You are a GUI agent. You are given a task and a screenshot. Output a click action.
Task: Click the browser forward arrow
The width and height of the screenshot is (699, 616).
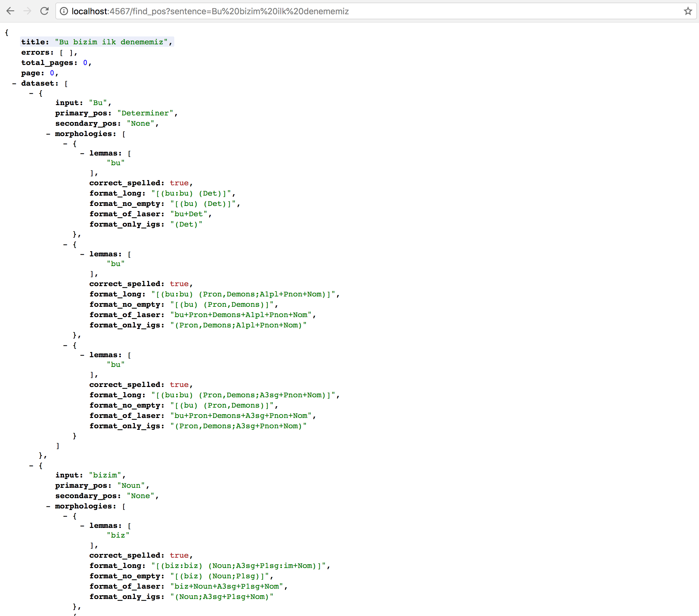(x=27, y=11)
